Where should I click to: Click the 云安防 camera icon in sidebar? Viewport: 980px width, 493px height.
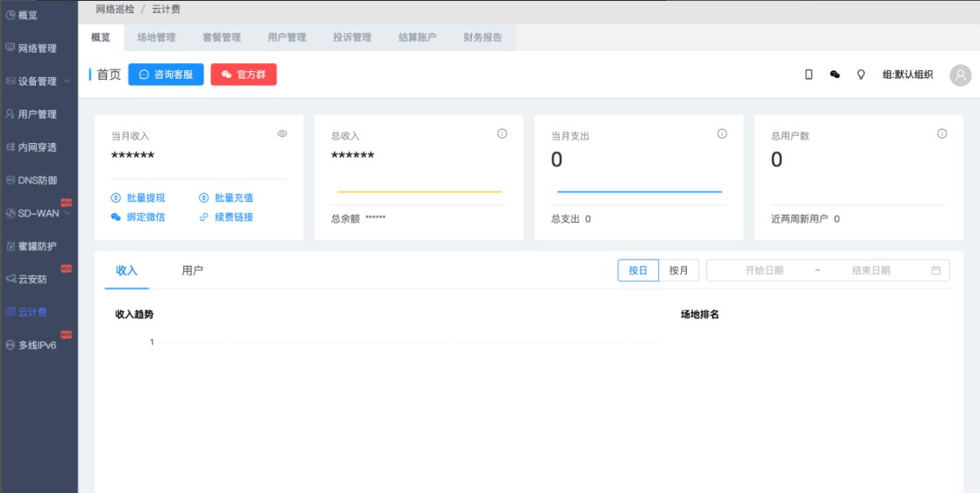10,279
